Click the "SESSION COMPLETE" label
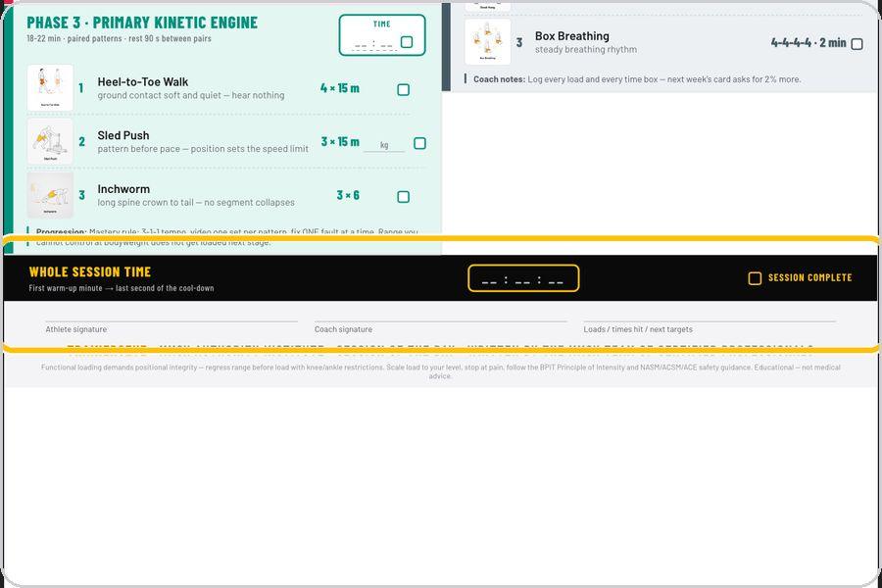 pos(810,278)
